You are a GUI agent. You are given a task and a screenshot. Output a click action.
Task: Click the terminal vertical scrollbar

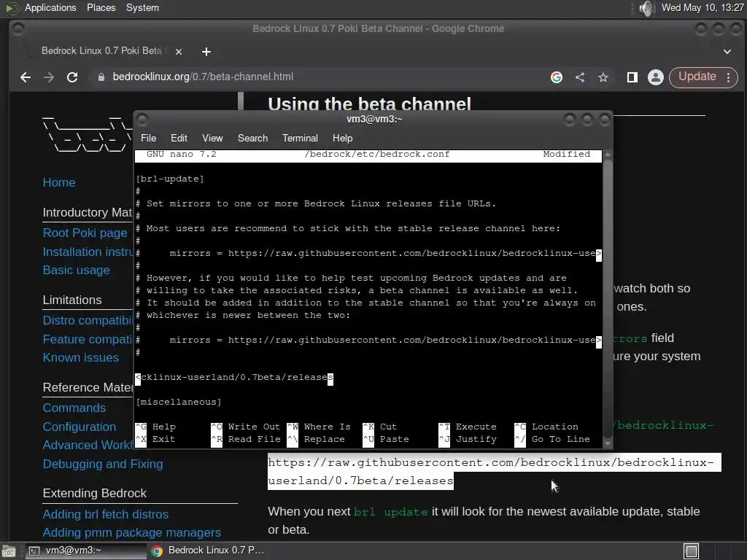click(608, 298)
